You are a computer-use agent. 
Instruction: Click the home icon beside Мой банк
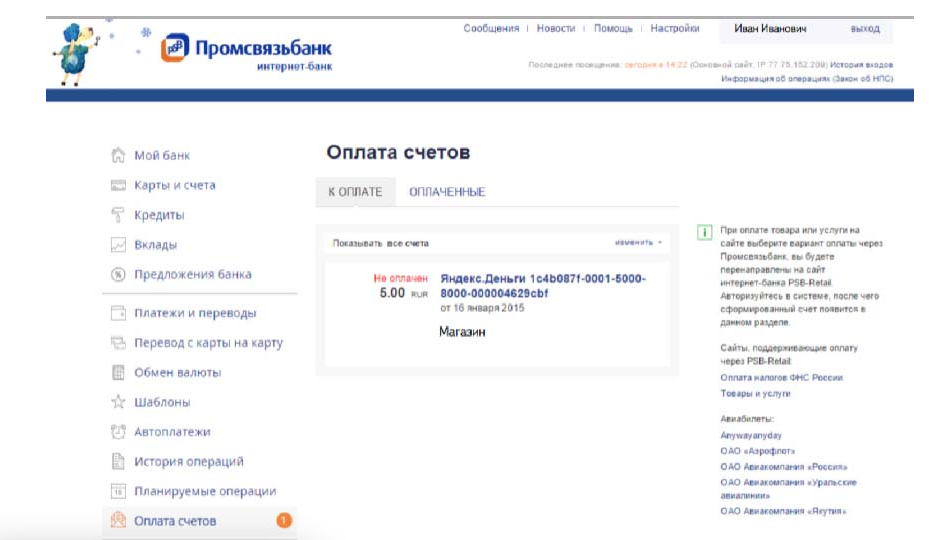point(118,155)
